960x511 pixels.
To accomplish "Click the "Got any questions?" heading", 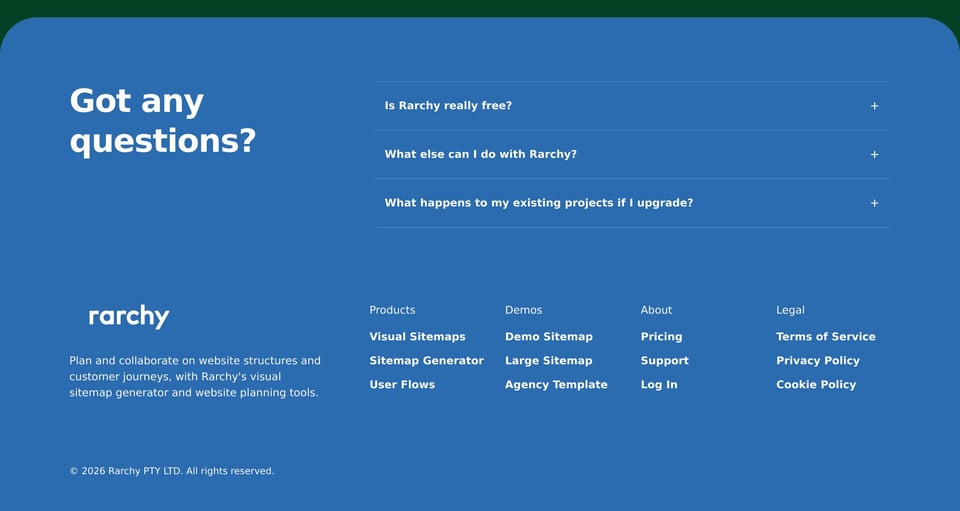I will 162,121.
